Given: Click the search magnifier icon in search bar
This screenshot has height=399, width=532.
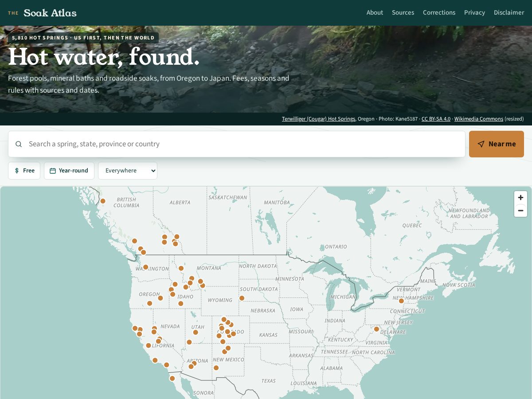Looking at the screenshot, I should (x=19, y=144).
